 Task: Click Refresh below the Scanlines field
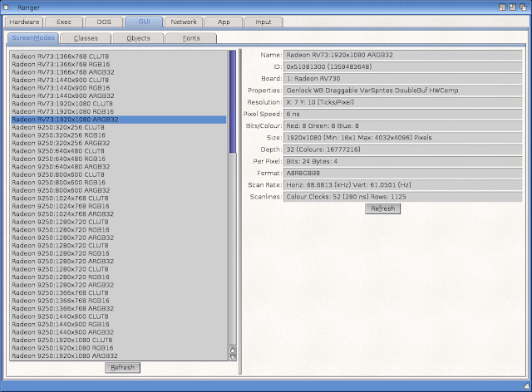pos(382,208)
